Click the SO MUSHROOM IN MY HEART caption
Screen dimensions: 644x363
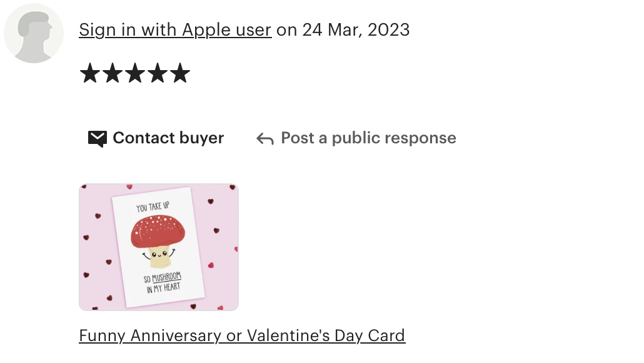[x=163, y=283]
